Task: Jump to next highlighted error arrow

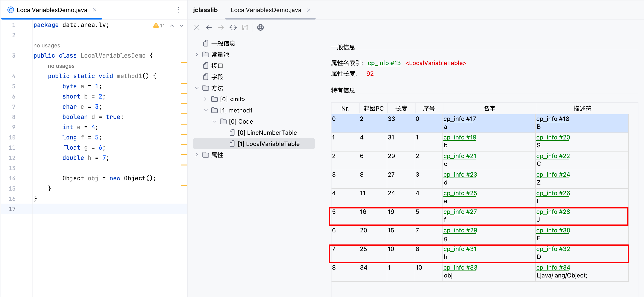Action: pos(182,26)
